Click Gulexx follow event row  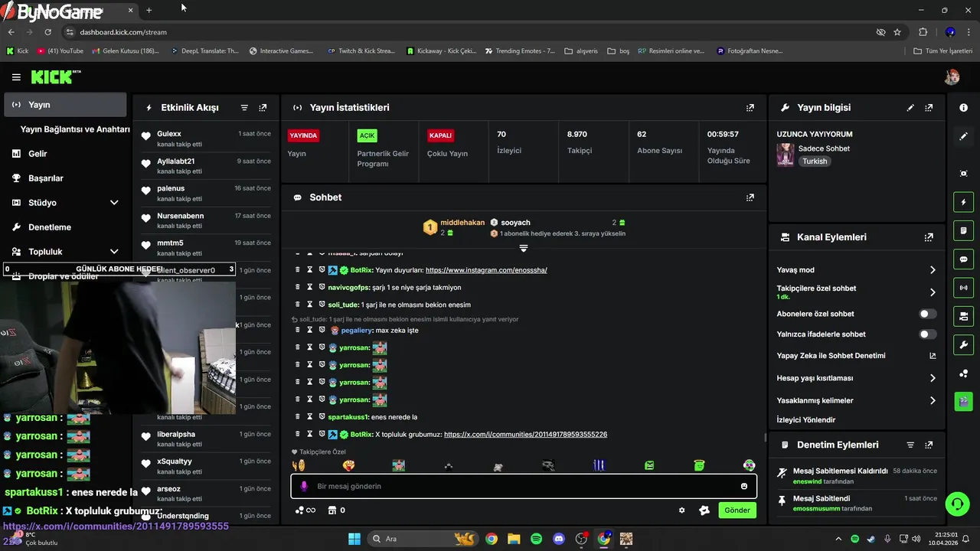[x=205, y=139]
